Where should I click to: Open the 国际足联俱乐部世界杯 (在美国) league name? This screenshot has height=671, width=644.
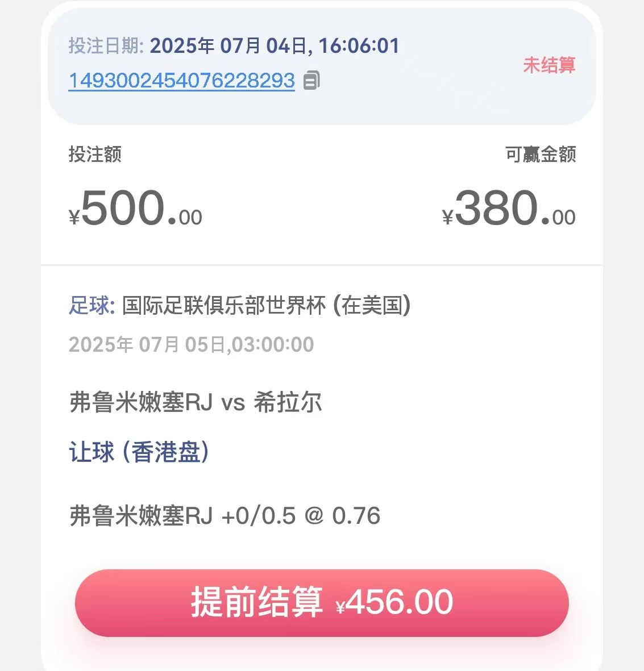click(x=267, y=306)
